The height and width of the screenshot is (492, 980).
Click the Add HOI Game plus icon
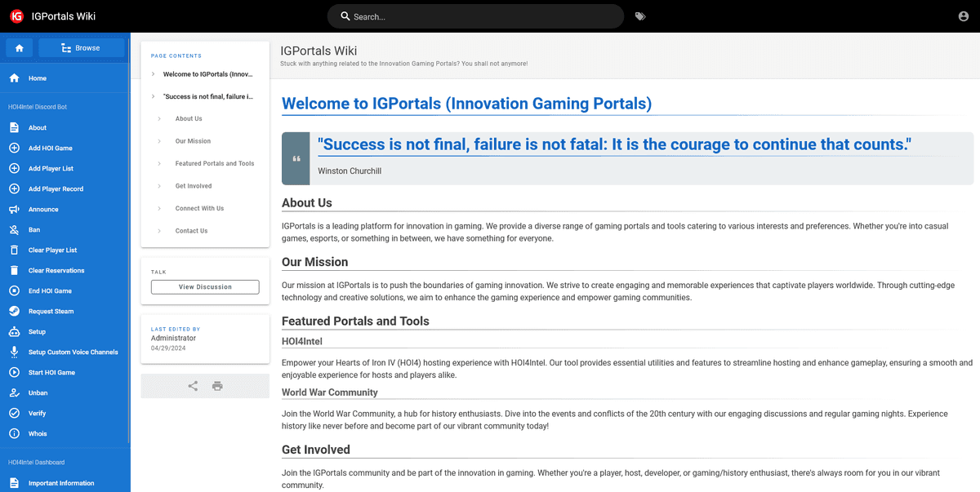pyautogui.click(x=14, y=148)
